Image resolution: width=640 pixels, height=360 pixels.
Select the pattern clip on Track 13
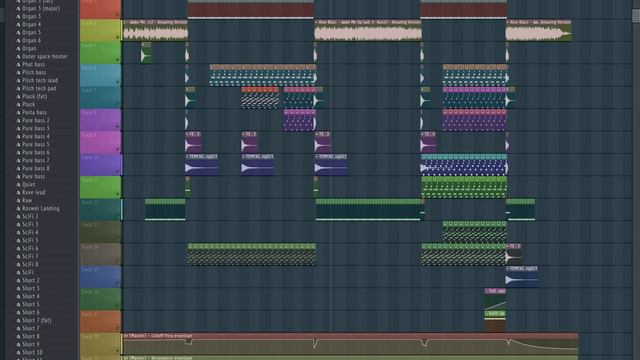475,232
